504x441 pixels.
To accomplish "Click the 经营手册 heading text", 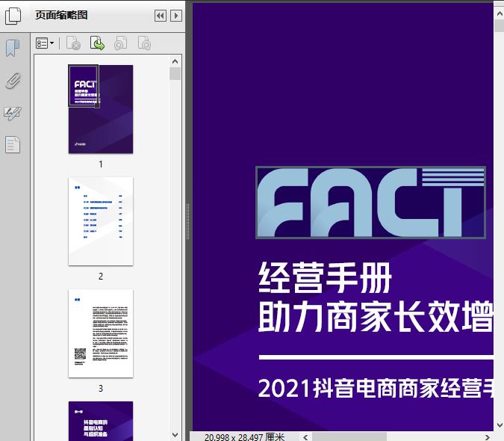I will pos(325,277).
